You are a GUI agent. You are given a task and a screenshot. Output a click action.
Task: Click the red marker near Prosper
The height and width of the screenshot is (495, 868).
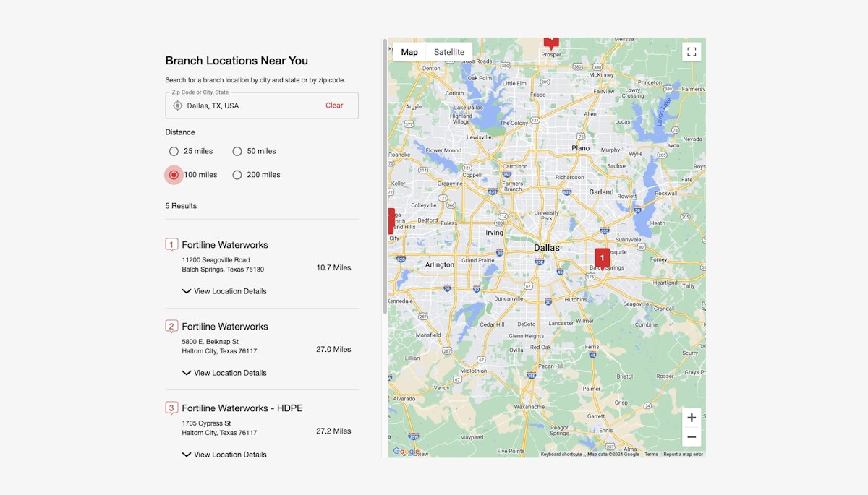point(551,42)
